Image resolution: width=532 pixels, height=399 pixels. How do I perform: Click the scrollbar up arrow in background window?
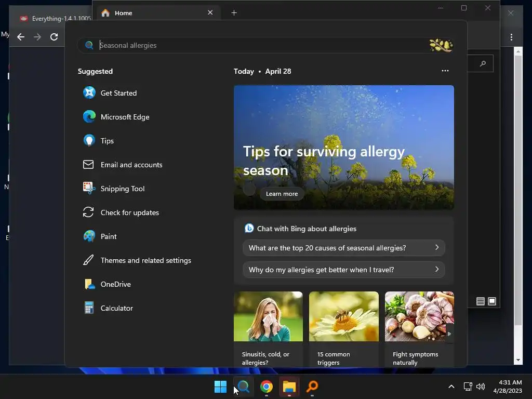point(518,51)
